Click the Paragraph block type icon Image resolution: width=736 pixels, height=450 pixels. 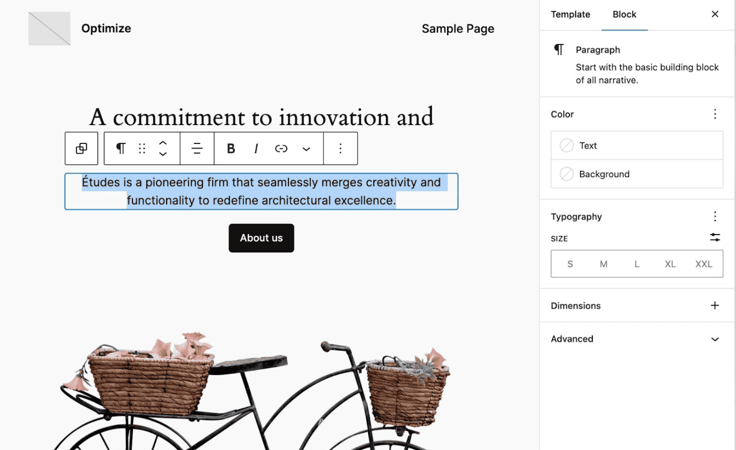(121, 148)
